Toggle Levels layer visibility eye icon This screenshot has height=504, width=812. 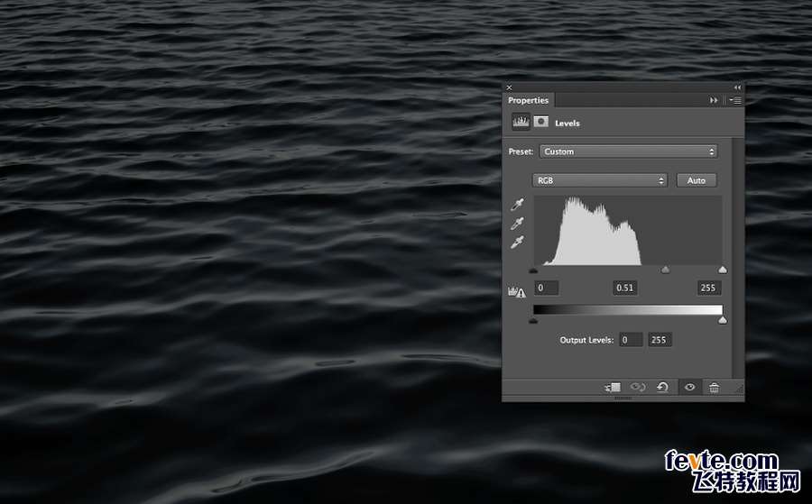pyautogui.click(x=689, y=387)
